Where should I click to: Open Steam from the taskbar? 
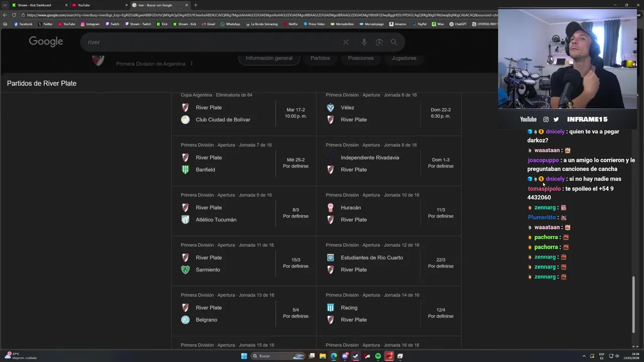click(x=356, y=356)
